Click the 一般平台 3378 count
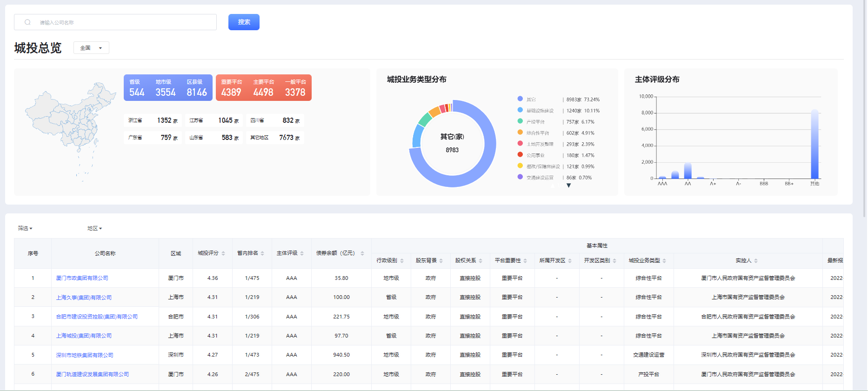868x391 pixels. [x=295, y=93]
